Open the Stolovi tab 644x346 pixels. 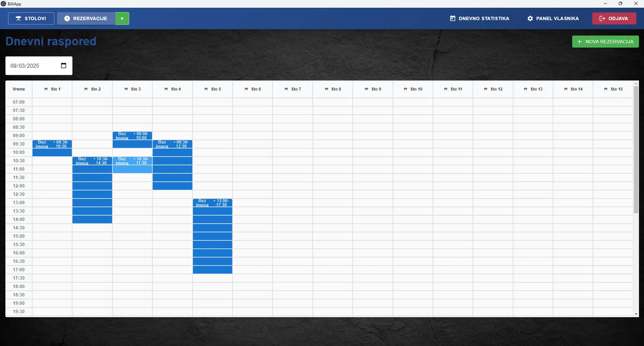[x=31, y=18]
